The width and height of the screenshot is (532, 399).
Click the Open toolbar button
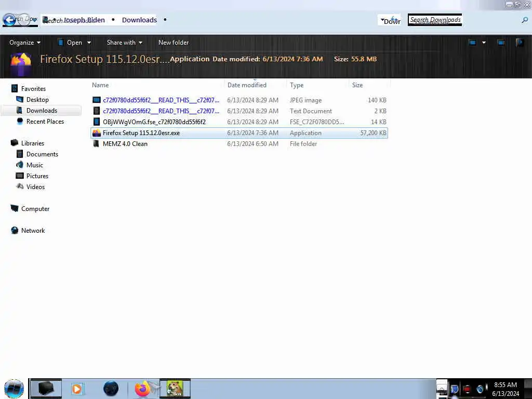click(70, 43)
